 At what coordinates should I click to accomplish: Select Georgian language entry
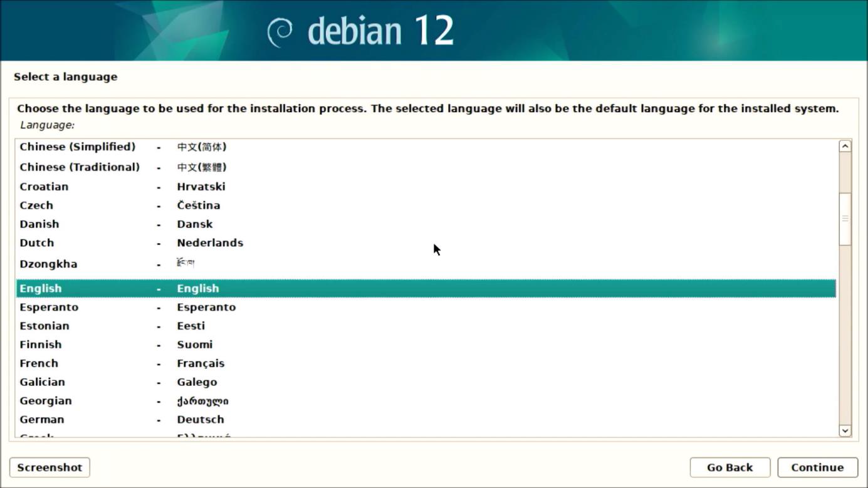[x=426, y=402]
